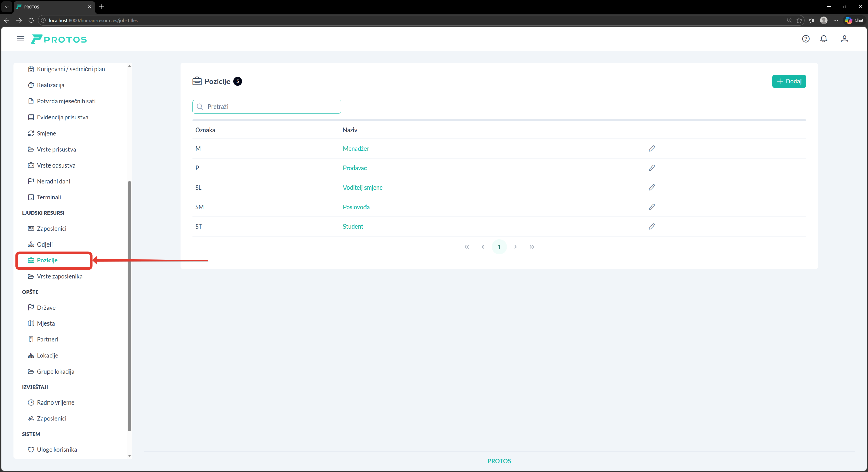Select page 1 in pagination
This screenshot has height=472, width=868.
coord(499,247)
